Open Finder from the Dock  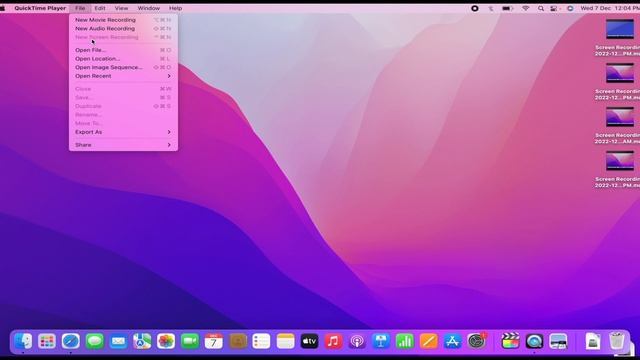(23, 341)
